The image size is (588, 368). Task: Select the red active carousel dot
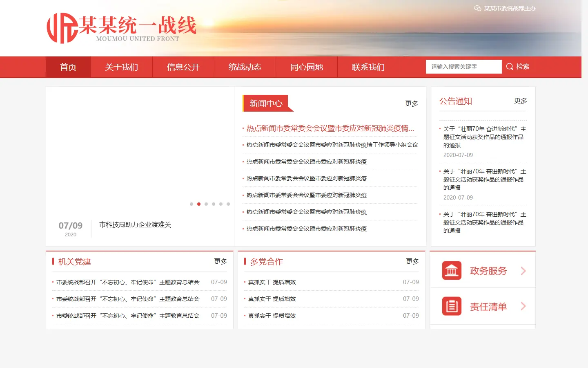(199, 204)
